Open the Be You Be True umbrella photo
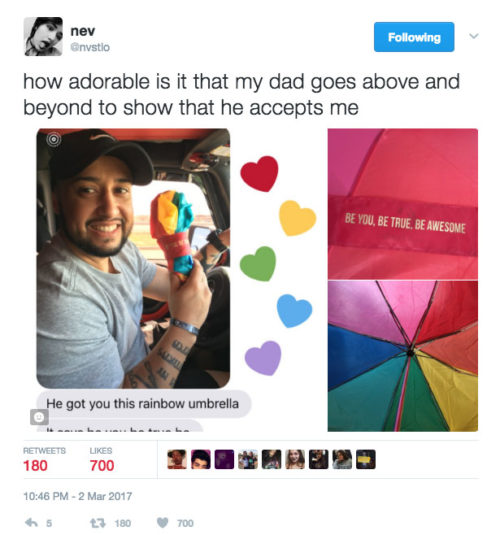This screenshot has width=500, height=535. pyautogui.click(x=403, y=204)
